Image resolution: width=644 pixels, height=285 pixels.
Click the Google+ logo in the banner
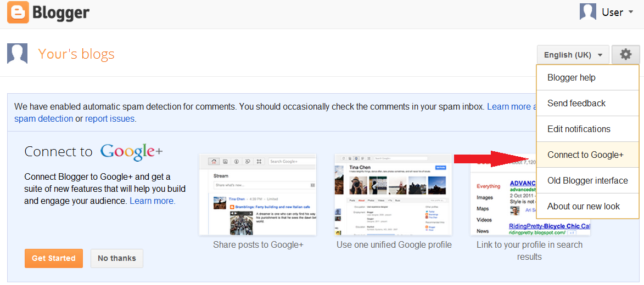pyautogui.click(x=131, y=152)
